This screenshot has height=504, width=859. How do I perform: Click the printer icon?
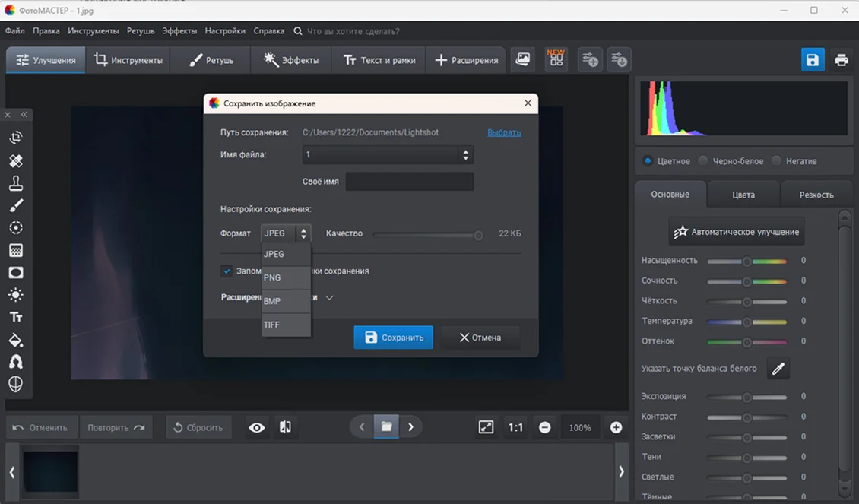(841, 60)
